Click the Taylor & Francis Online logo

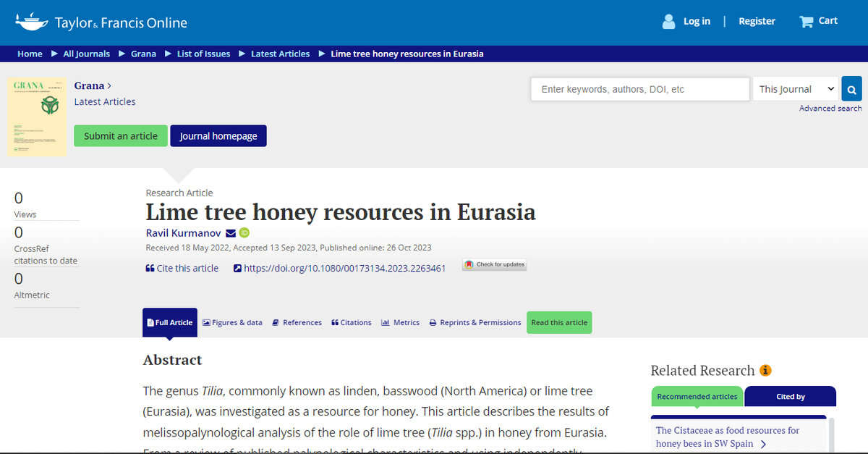click(x=101, y=22)
